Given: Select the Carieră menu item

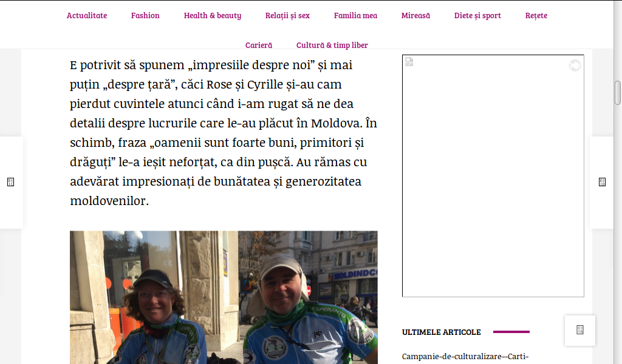Looking at the screenshot, I should (x=259, y=45).
